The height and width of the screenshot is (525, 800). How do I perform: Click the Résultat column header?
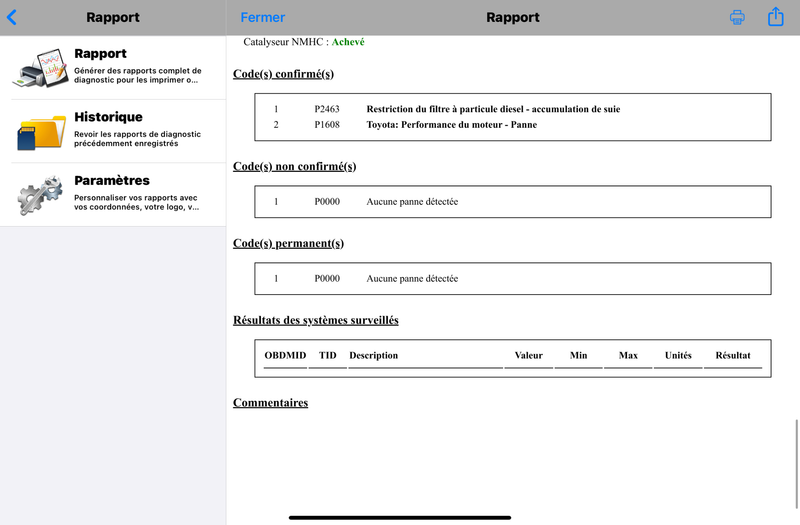pyautogui.click(x=733, y=356)
